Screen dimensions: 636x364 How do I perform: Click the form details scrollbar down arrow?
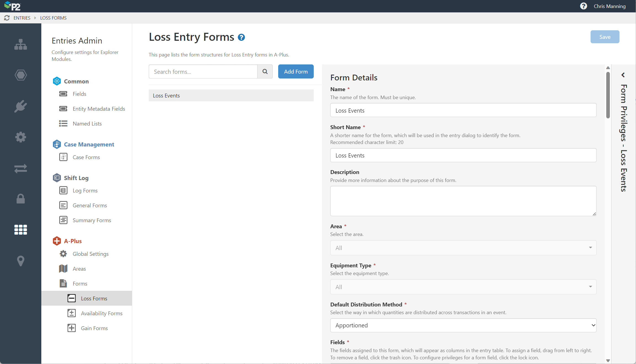coord(608,360)
